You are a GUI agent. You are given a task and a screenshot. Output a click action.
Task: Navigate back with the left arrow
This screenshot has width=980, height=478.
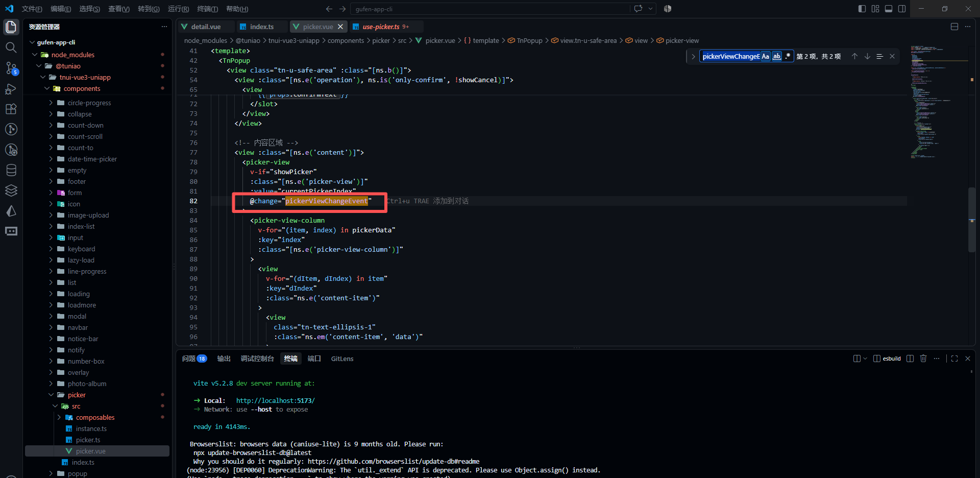(x=329, y=9)
